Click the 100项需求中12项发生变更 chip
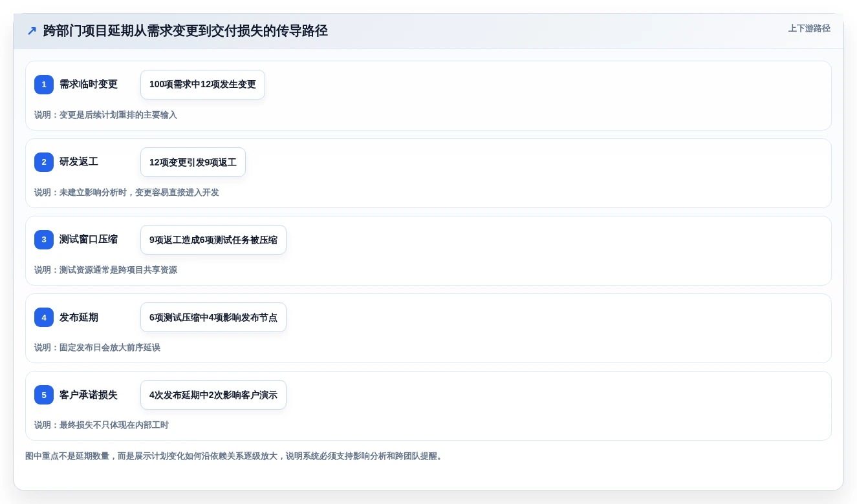 click(202, 85)
